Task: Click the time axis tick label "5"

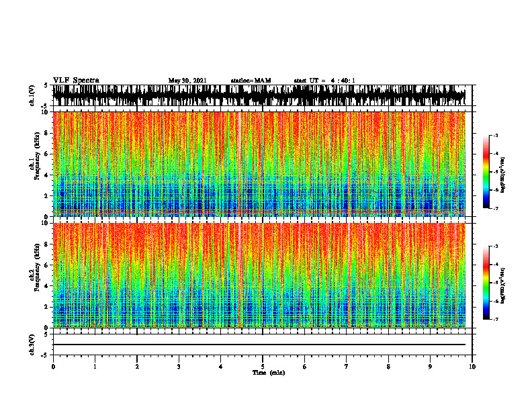Action: pos(263,367)
